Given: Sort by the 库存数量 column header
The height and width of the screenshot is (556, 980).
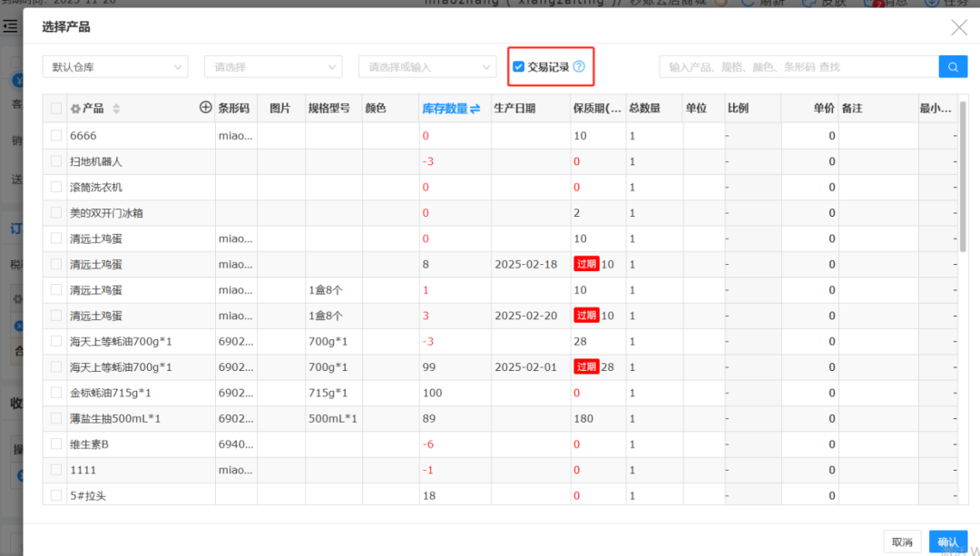Looking at the screenshot, I should point(445,109).
